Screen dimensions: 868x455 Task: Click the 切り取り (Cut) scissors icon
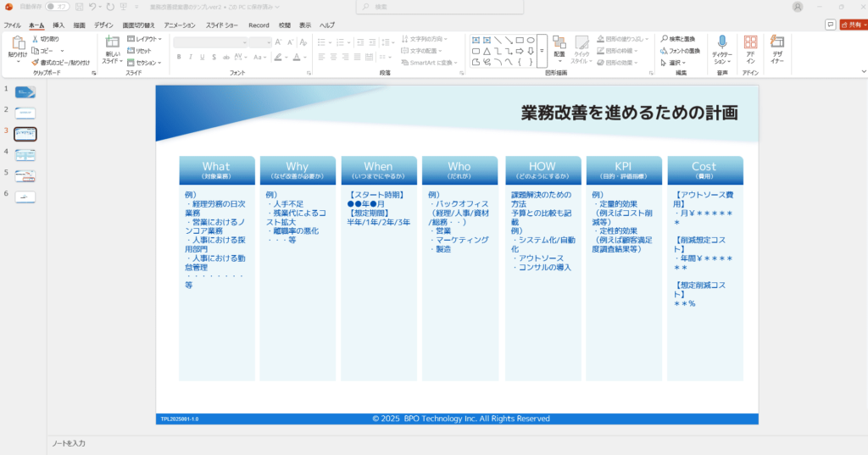tap(35, 39)
